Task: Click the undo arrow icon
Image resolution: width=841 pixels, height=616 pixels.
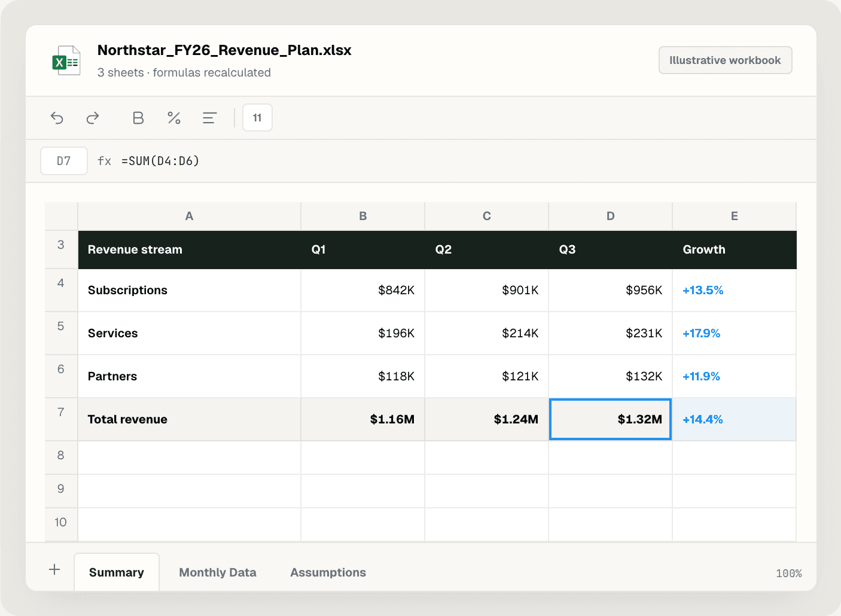Action: 57,118
